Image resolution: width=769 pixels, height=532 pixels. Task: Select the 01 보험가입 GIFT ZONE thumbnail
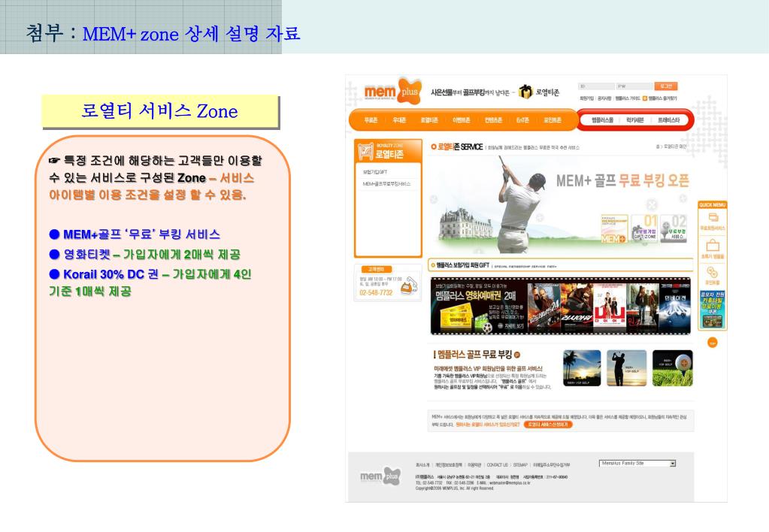[644, 228]
